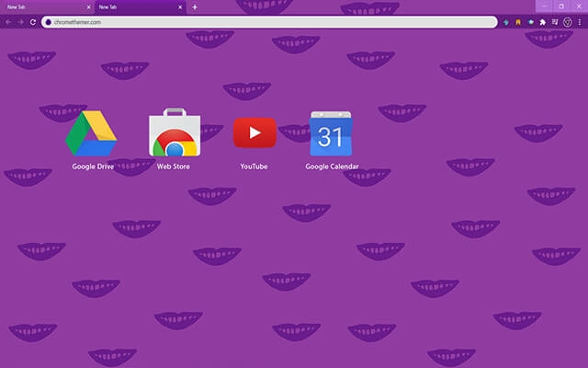The width and height of the screenshot is (588, 368).
Task: Open Chrome's three-dot menu
Action: (x=580, y=22)
